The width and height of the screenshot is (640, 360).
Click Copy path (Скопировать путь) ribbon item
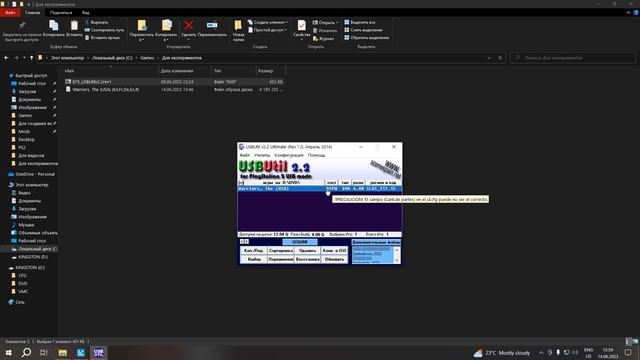(104, 30)
